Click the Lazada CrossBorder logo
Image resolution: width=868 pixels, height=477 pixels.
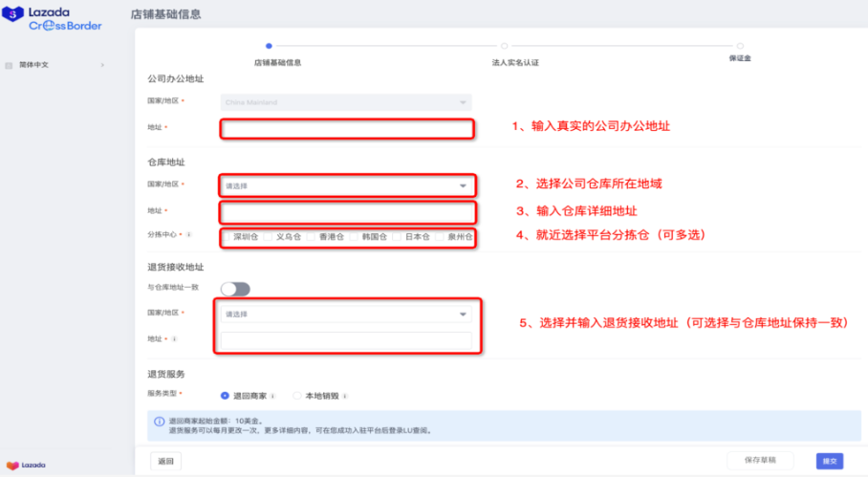pyautogui.click(x=52, y=19)
